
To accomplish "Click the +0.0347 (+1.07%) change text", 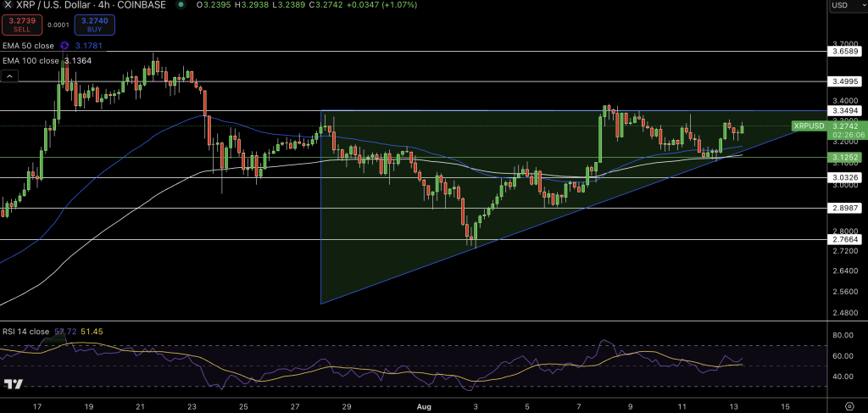I will coord(382,4).
